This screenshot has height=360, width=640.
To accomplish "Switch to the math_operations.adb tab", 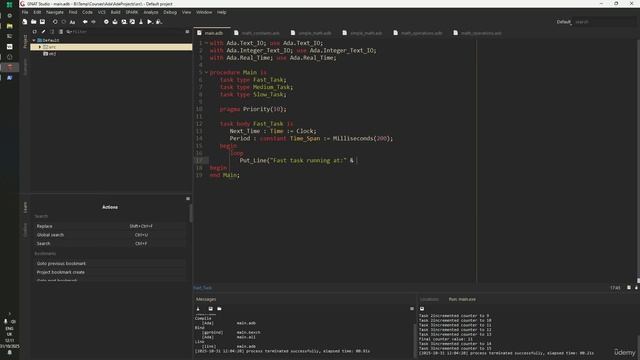I will tap(421, 33).
